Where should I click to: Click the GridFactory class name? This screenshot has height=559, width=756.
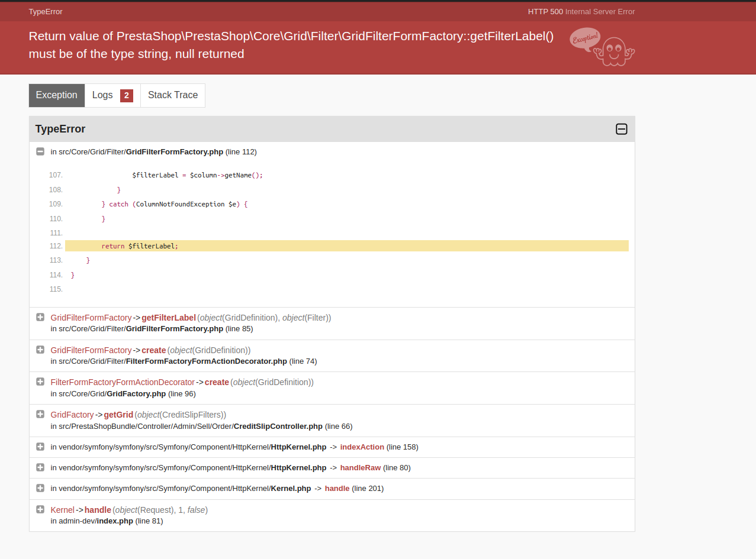pyautogui.click(x=72, y=415)
